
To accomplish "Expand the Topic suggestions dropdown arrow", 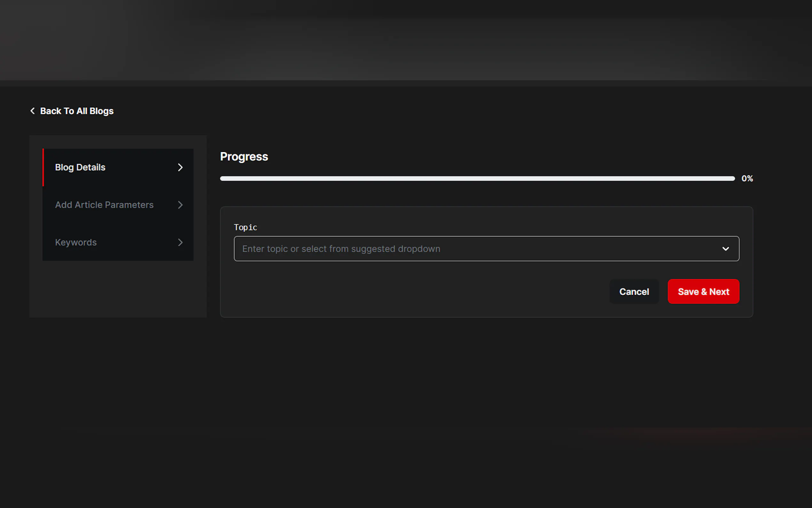I will coord(725,249).
